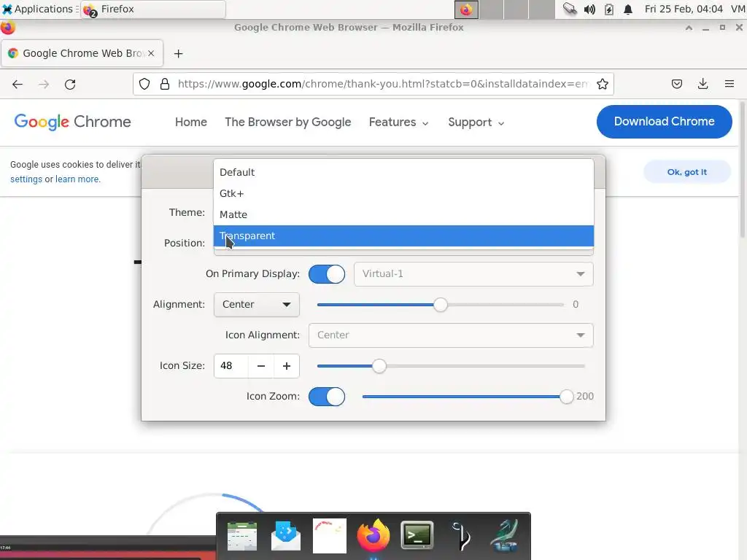The height and width of the screenshot is (560, 747).
Task: Launch the mail app from the dock
Action: click(x=285, y=536)
